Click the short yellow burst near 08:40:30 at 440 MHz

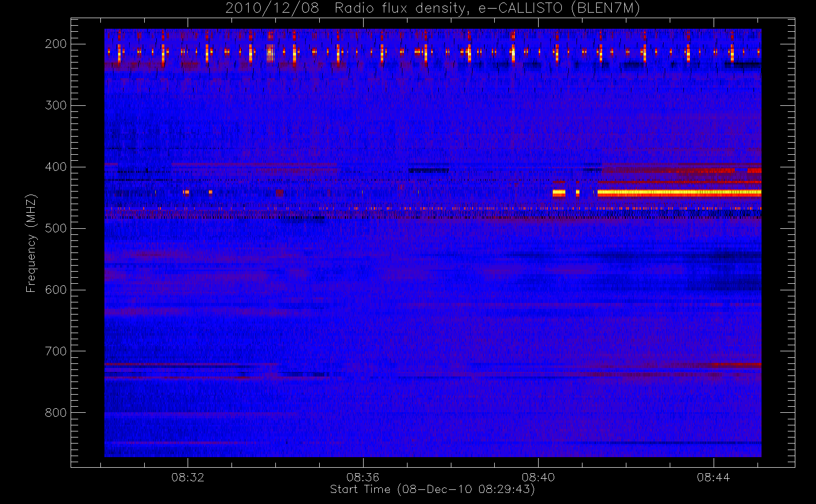click(559, 193)
